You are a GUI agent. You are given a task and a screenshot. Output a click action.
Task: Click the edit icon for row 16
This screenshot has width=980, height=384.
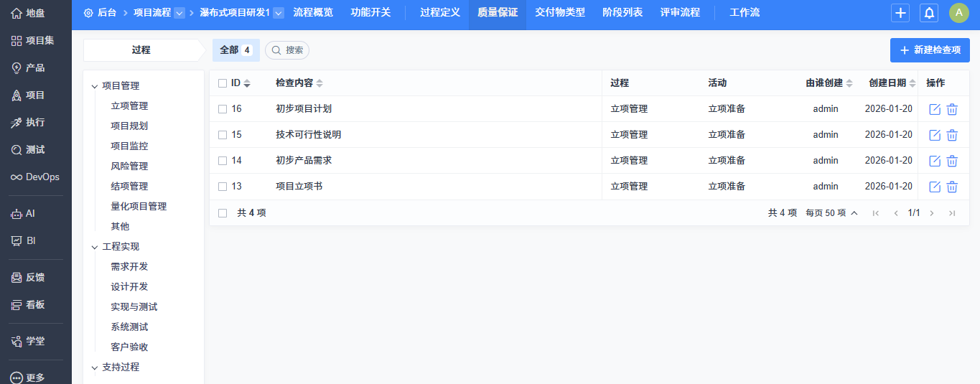(x=935, y=109)
